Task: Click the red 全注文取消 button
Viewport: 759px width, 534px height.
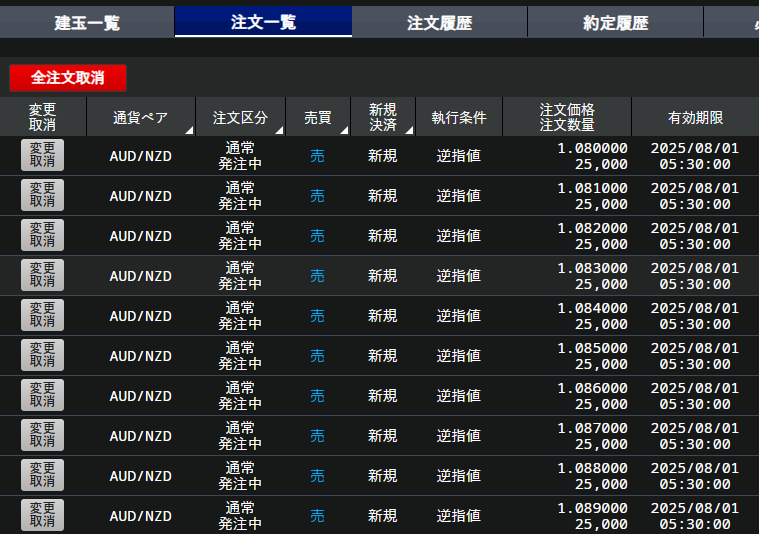Action: point(68,77)
